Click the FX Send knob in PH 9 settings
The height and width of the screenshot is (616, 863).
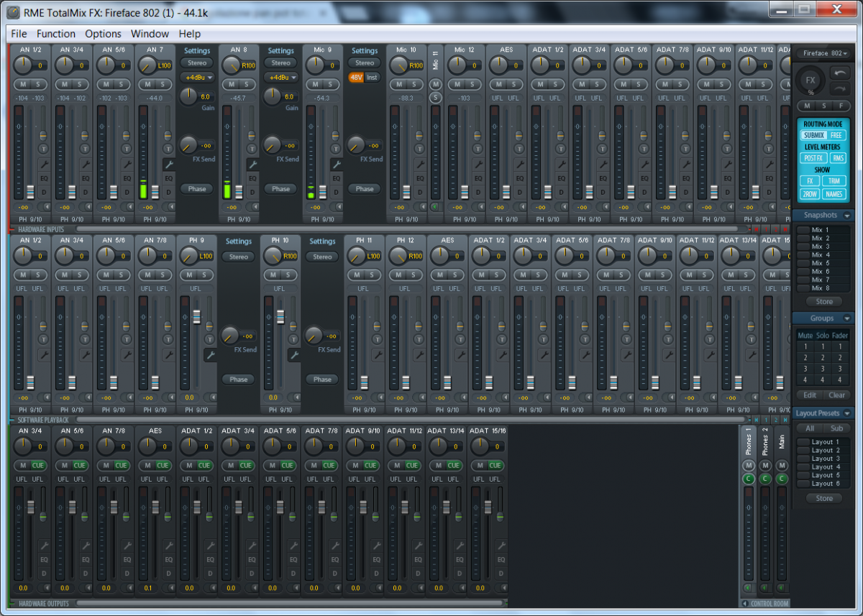pos(230,334)
